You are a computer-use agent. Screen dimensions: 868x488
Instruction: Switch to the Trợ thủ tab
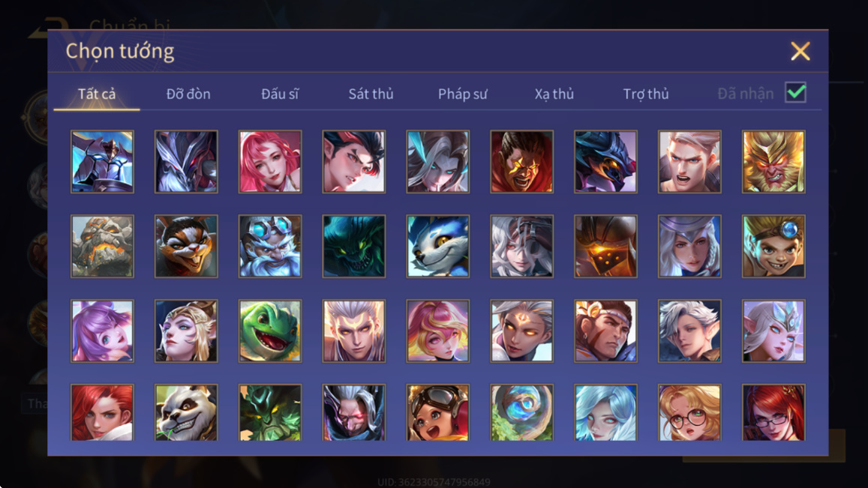click(646, 94)
